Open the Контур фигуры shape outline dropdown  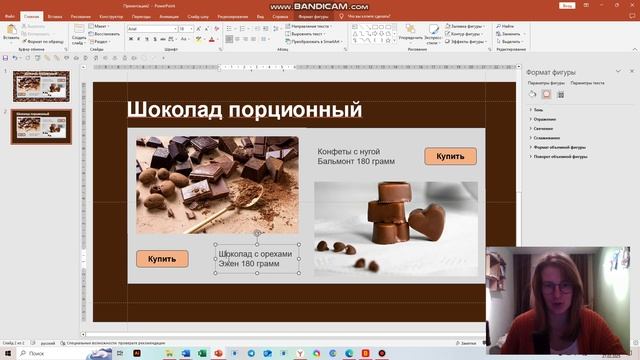465,34
